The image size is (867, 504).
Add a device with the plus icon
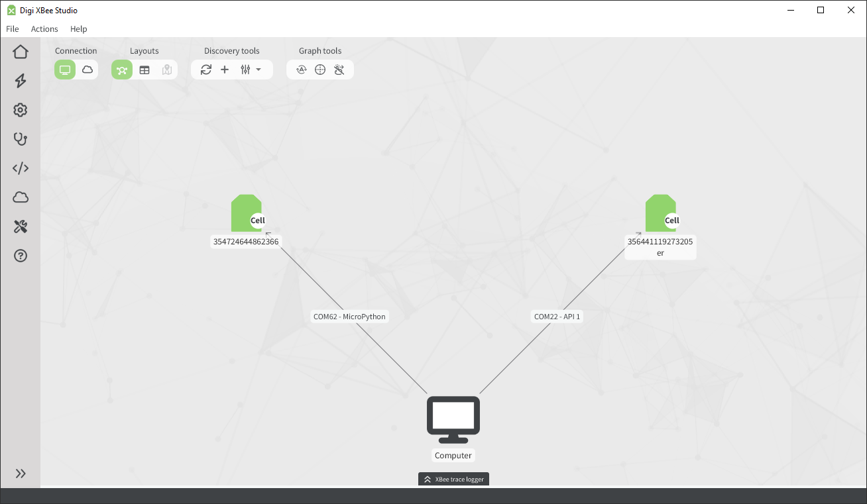click(225, 70)
